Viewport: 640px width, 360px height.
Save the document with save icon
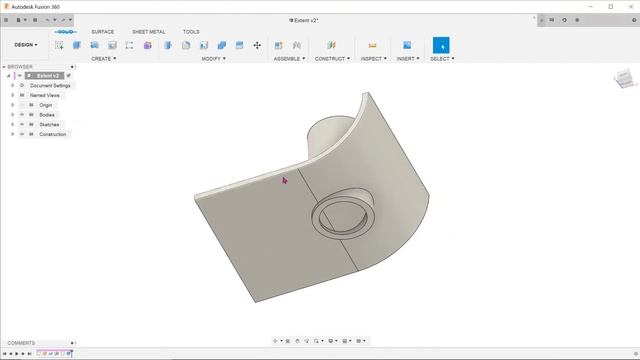[35, 20]
